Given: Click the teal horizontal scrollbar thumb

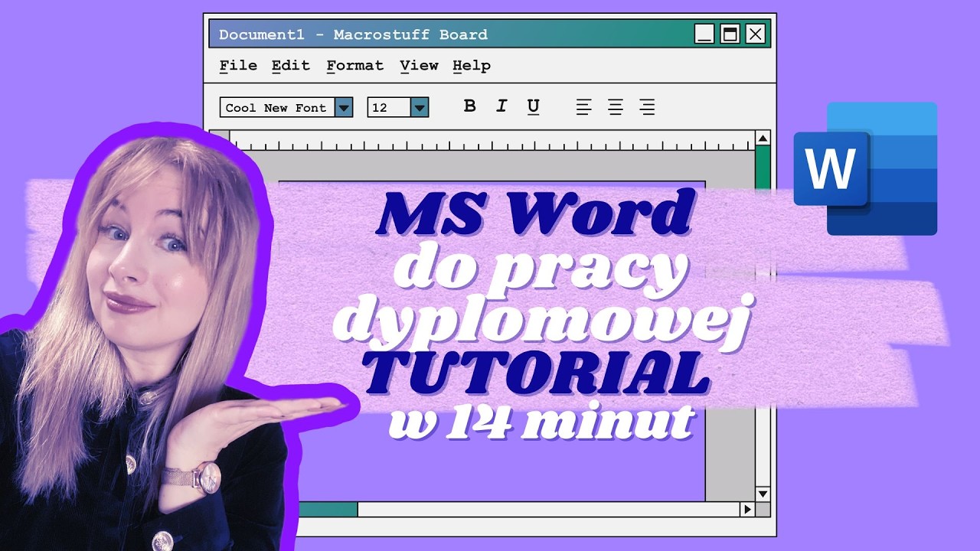Looking at the screenshot, I should coord(328,510).
